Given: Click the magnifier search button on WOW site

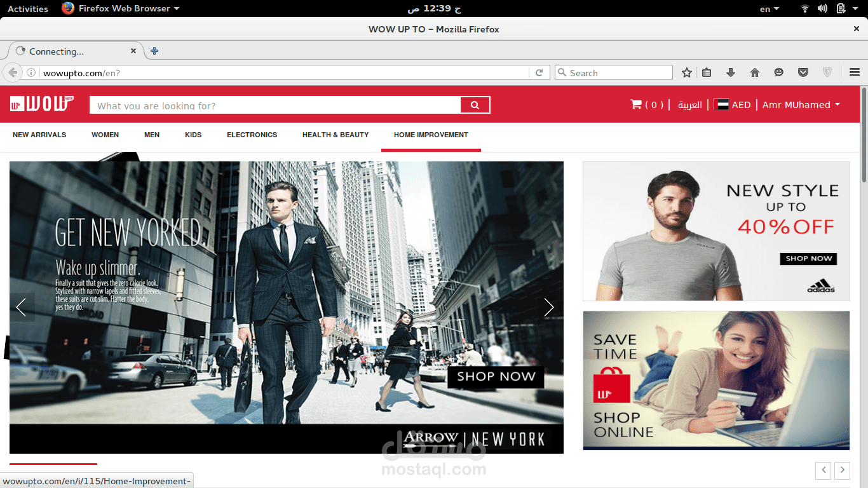Looking at the screenshot, I should tap(475, 105).
